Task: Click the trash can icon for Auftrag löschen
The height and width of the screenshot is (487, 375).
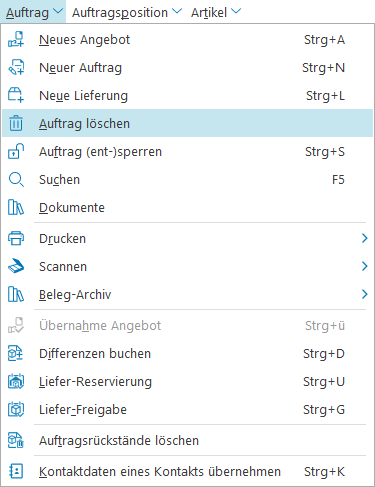Action: pos(16,123)
